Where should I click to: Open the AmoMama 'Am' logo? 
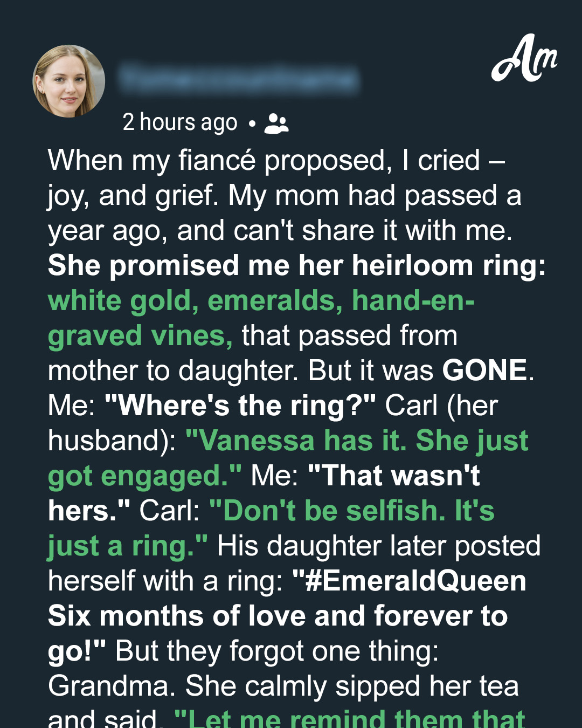click(x=524, y=58)
